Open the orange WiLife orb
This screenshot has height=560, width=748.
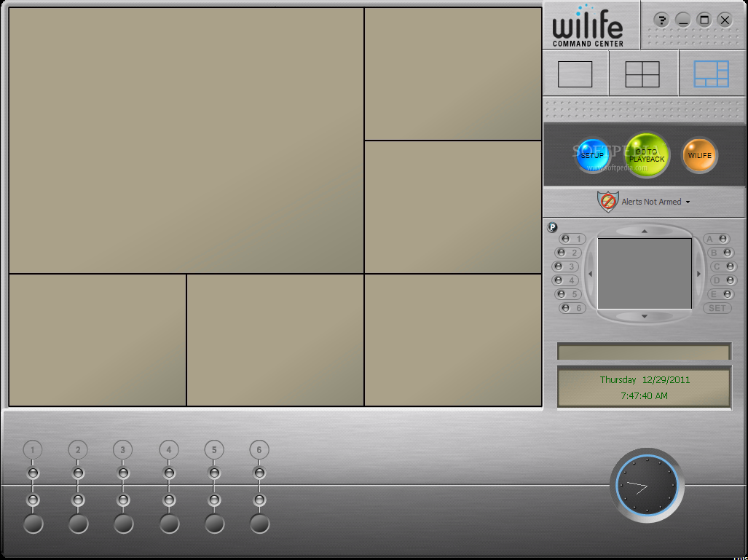[700, 156]
